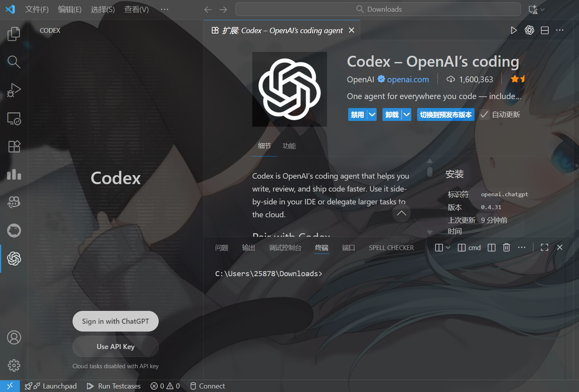579x392 pixels.
Task: Open the Manage gear icon in the sidebar
Action: [x=14, y=365]
